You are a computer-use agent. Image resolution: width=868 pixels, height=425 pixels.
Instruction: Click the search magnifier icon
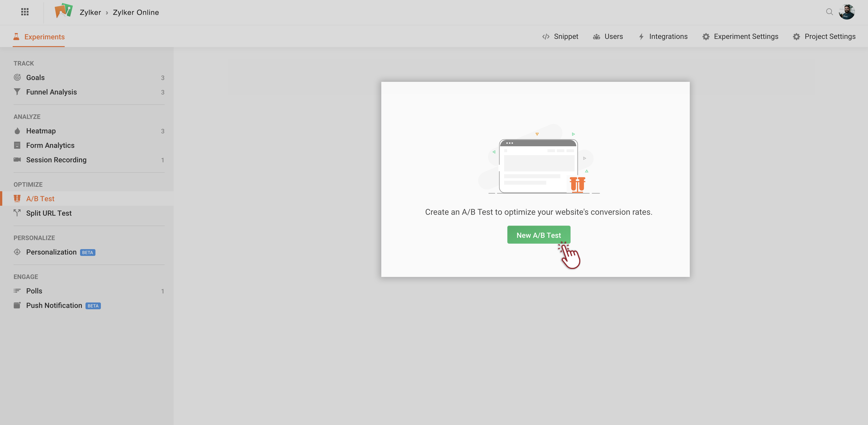click(829, 12)
